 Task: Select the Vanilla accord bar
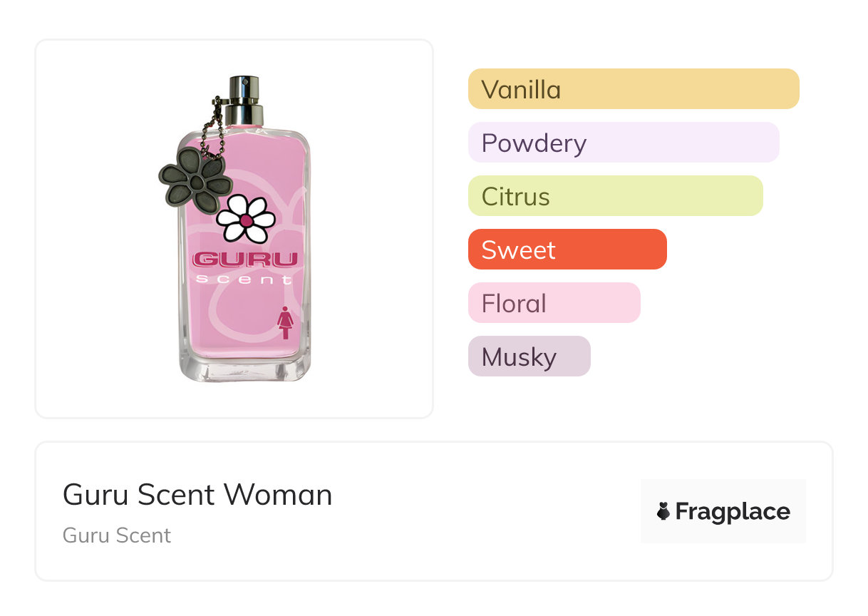(634, 89)
